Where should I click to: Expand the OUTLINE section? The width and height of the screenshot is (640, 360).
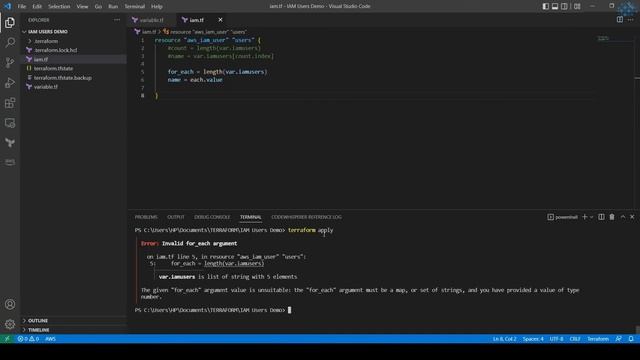point(74,320)
